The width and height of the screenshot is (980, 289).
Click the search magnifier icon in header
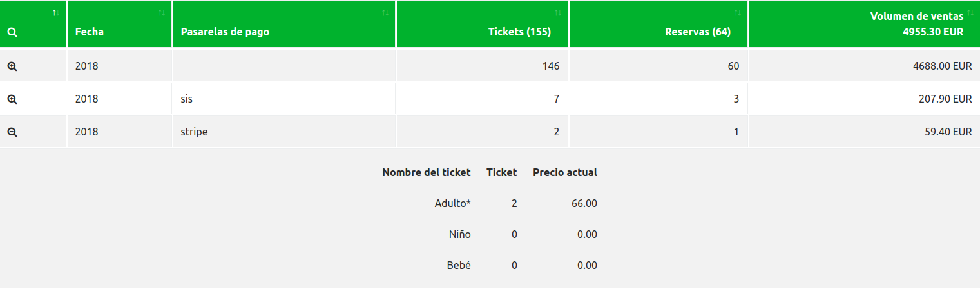12,33
